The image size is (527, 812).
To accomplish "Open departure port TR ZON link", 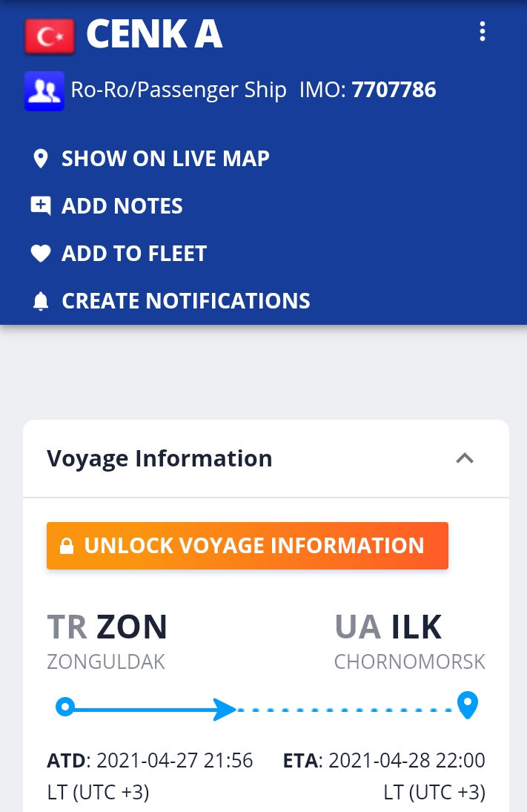I will (107, 627).
